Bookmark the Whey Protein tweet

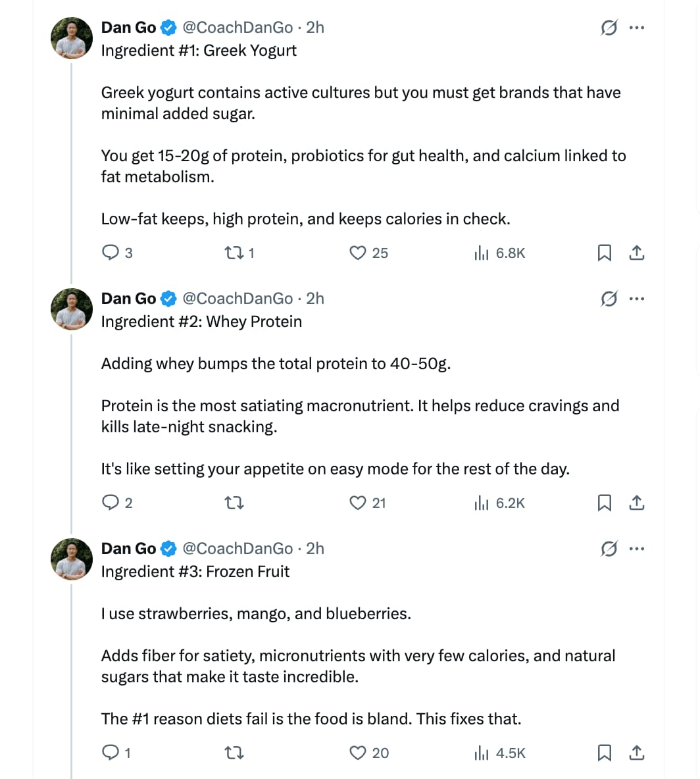604,503
